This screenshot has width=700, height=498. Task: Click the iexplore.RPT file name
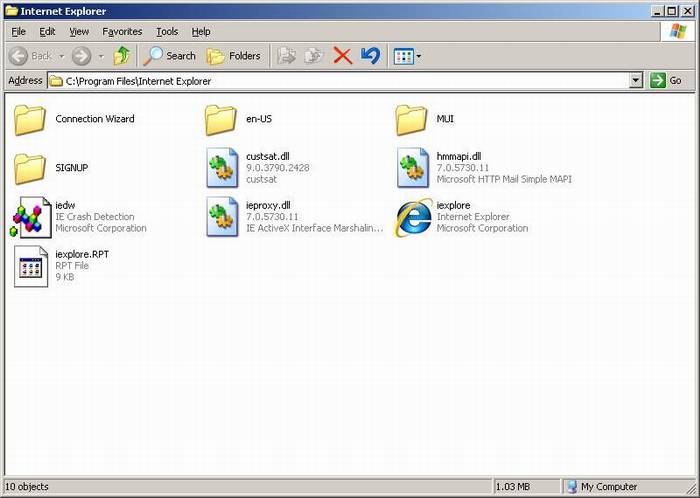[x=82, y=254]
